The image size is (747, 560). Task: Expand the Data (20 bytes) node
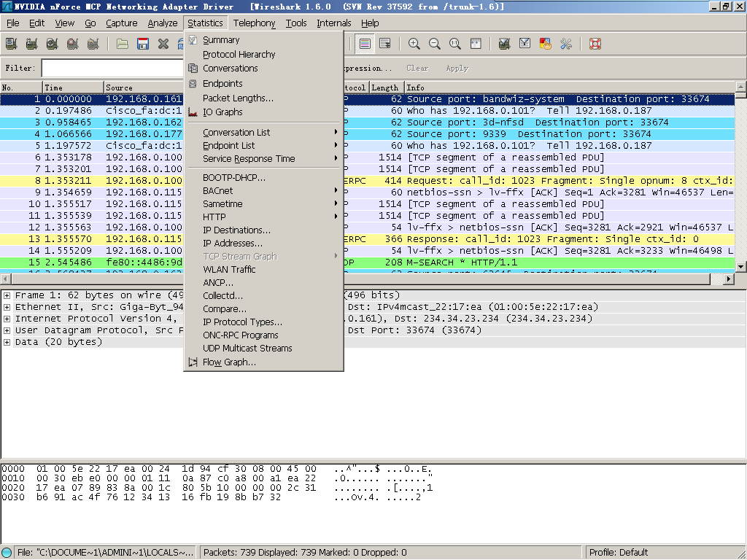(x=7, y=342)
